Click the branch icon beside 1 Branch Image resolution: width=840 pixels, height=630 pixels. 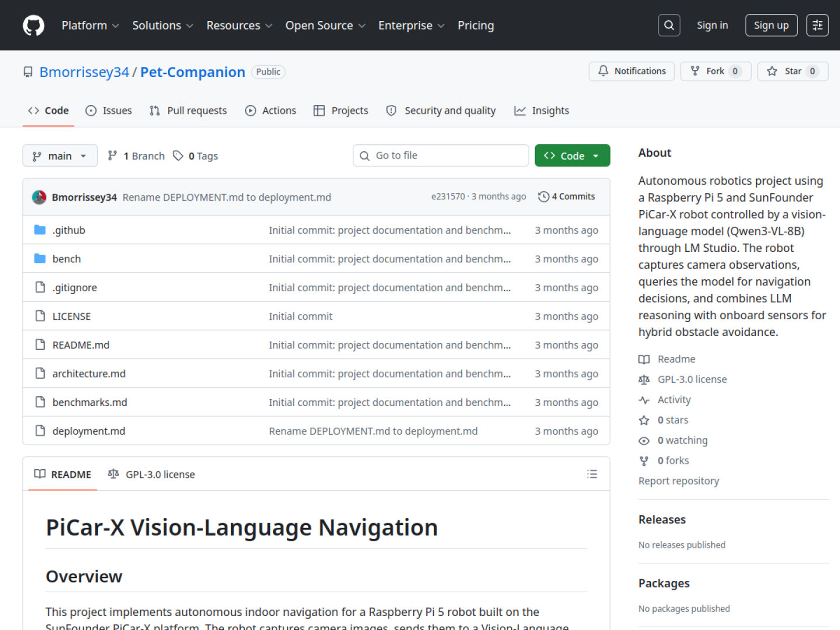point(113,155)
